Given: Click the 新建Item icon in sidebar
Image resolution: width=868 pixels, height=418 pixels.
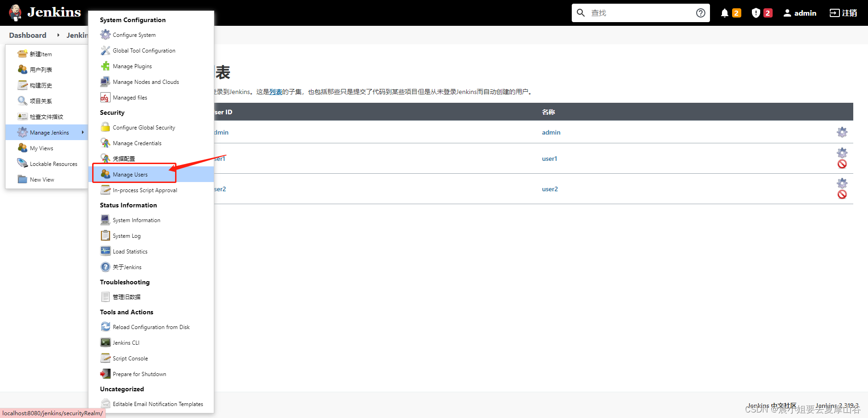Looking at the screenshot, I should [22, 54].
